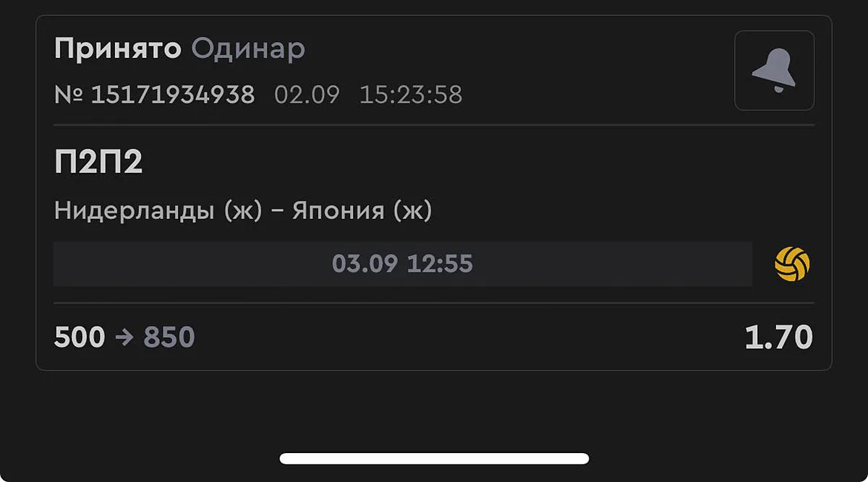Screen dimensions: 868x482
Task: Tap the white home indicator bar
Action: coord(434,459)
